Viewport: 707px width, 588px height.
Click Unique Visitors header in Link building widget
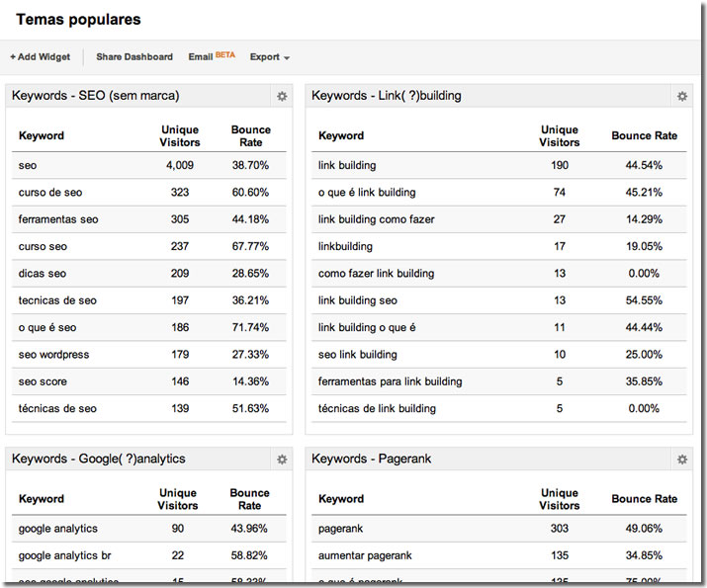tap(560, 136)
